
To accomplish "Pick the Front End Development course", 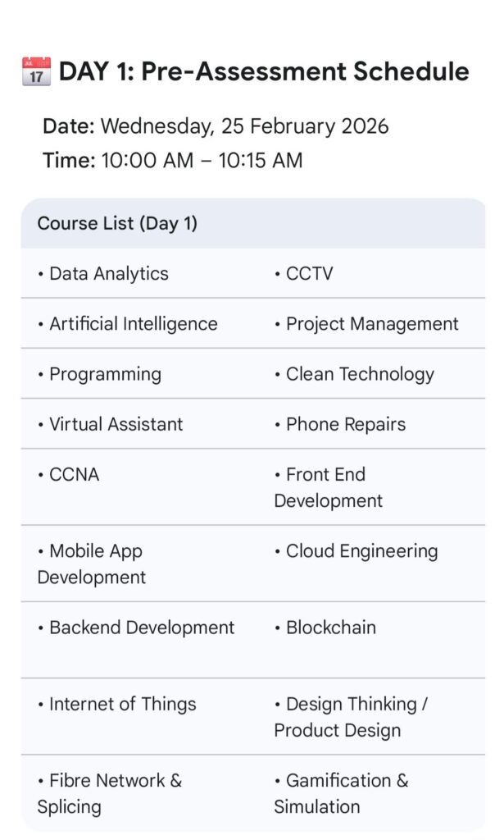I will (x=329, y=487).
